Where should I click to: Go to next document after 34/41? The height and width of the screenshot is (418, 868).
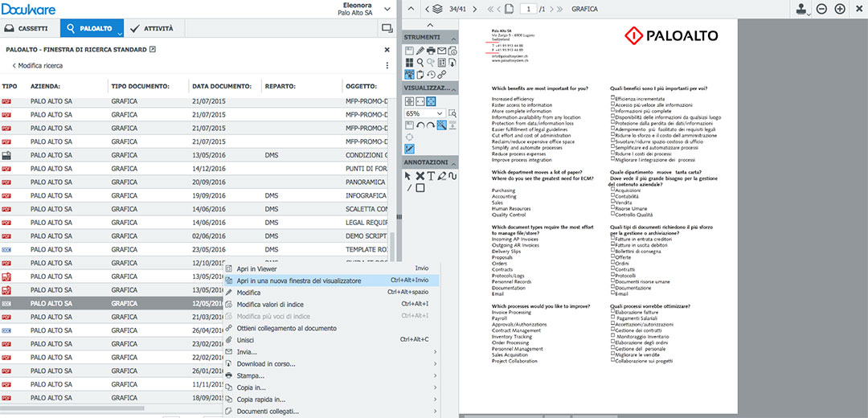(x=474, y=9)
